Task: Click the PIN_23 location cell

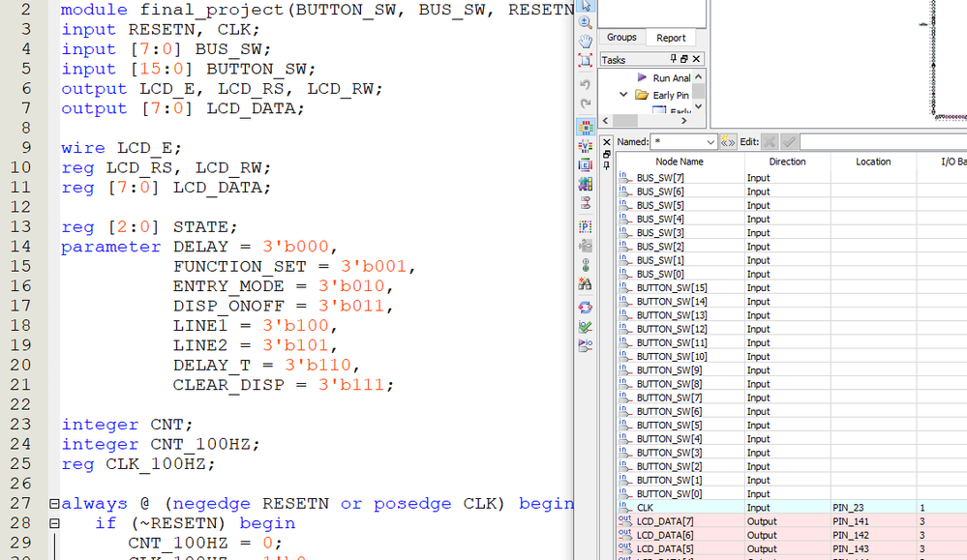Action: click(x=873, y=508)
